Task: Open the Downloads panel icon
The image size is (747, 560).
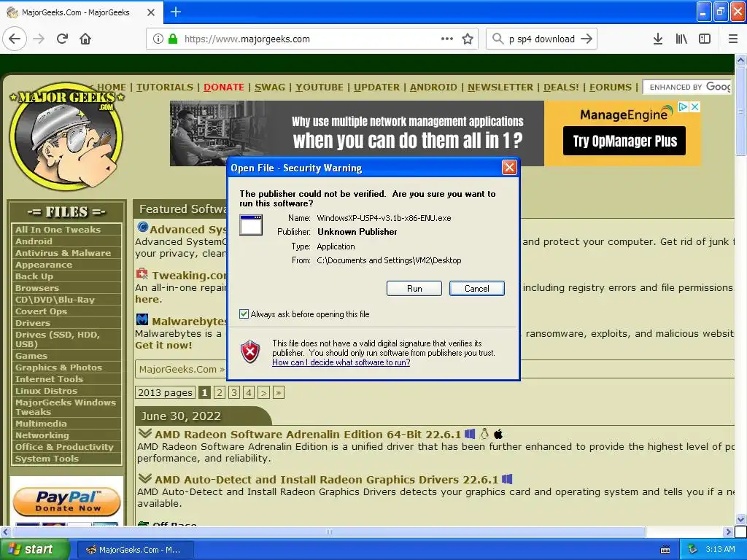Action: 658,39
